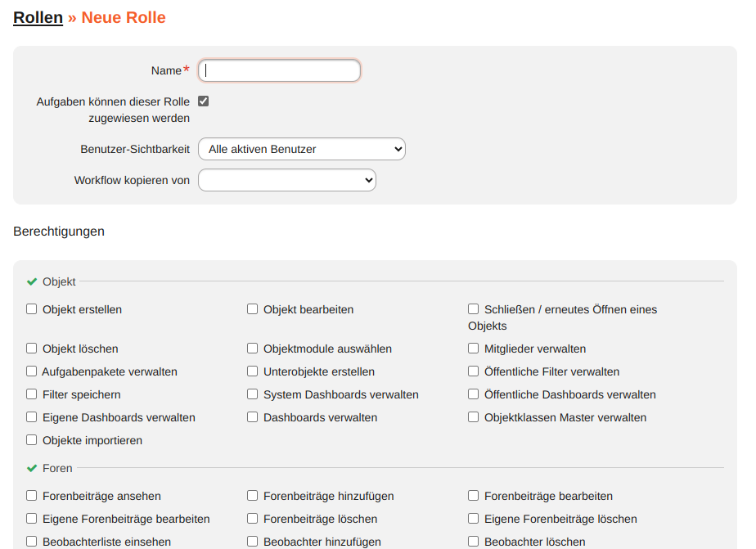This screenshot has height=549, width=756.
Task: Enable System Dashboards verwalten
Action: [252, 394]
